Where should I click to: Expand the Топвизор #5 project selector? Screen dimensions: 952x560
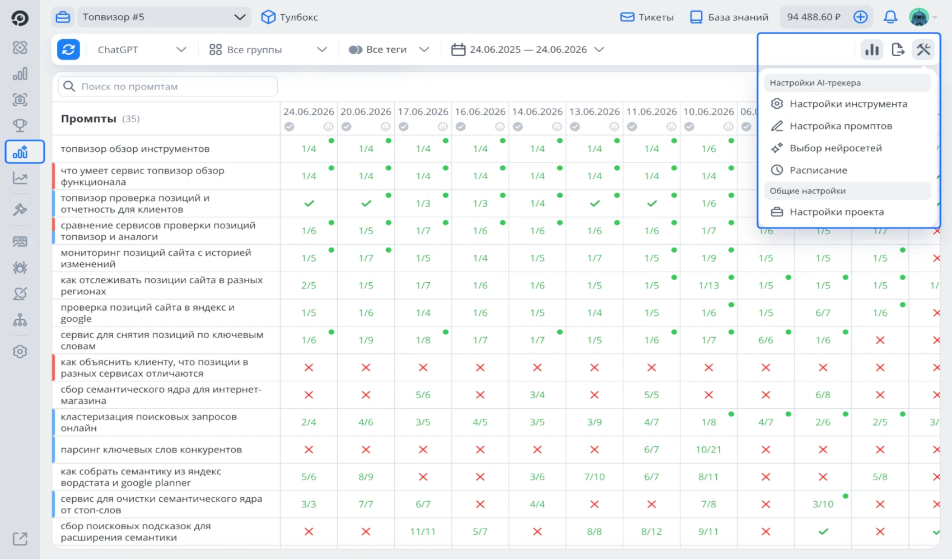click(x=164, y=17)
